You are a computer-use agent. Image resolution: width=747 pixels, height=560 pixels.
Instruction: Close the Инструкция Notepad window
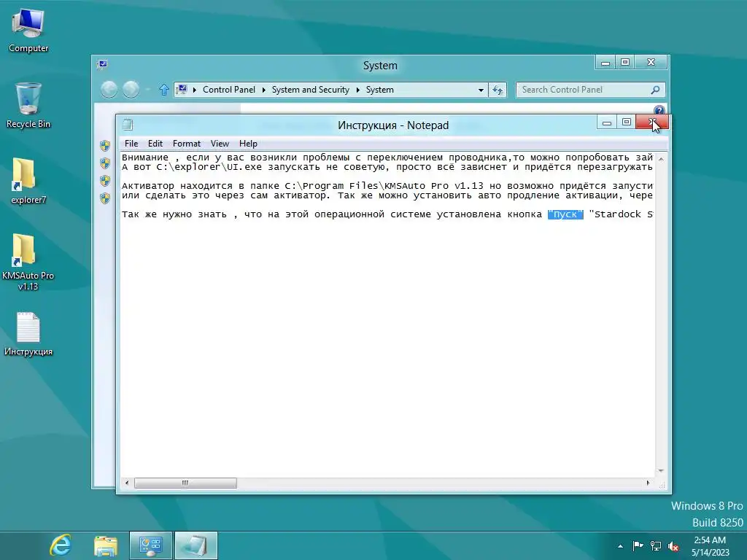click(x=652, y=122)
